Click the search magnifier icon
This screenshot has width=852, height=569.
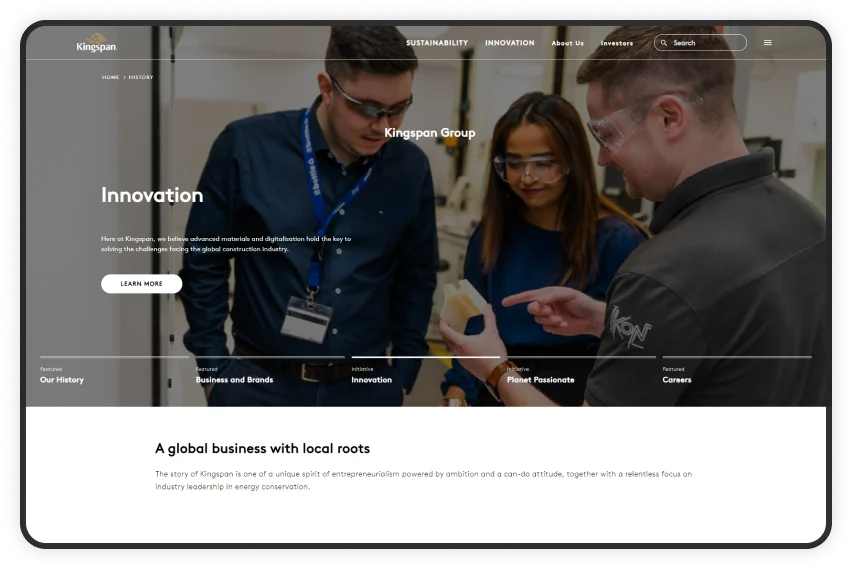pyautogui.click(x=665, y=43)
